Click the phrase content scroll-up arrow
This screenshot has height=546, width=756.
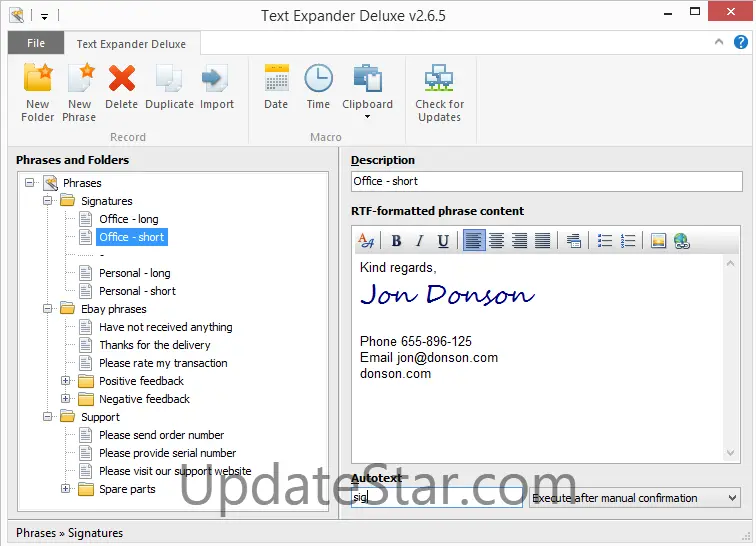point(730,263)
